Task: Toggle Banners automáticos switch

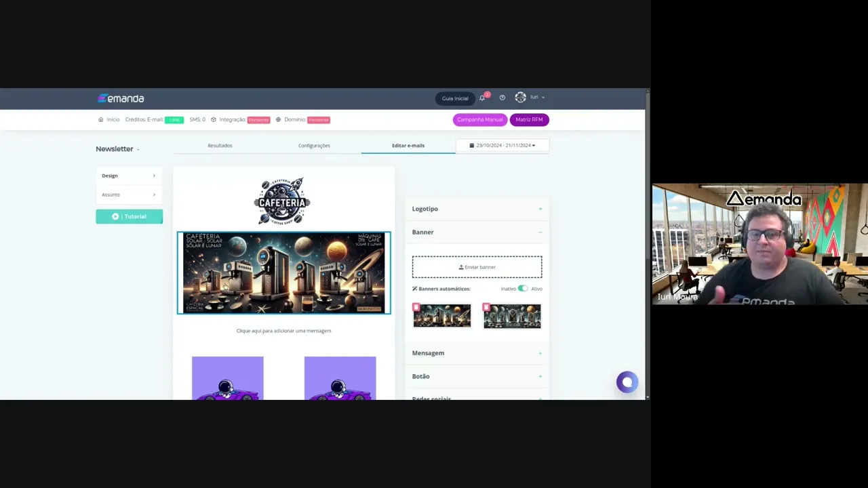Action: (523, 289)
